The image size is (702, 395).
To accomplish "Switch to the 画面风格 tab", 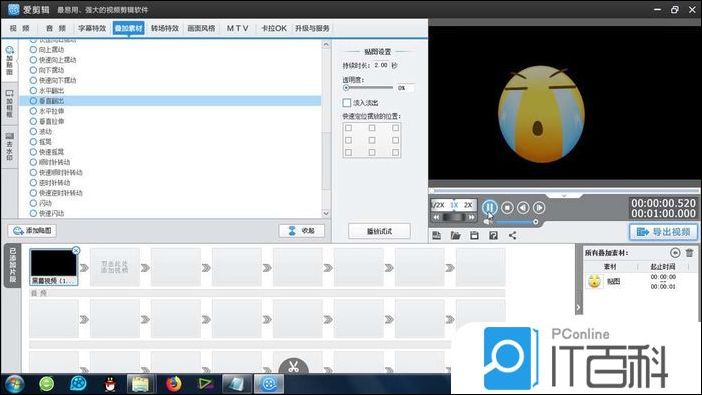I will (x=201, y=28).
